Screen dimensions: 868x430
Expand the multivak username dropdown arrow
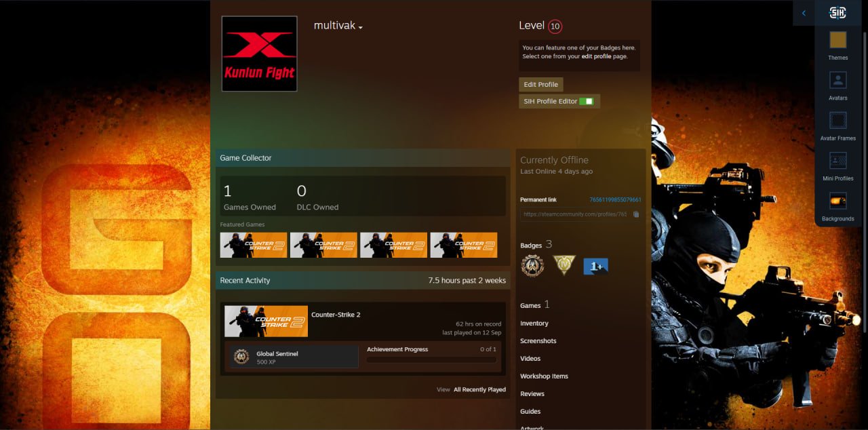click(x=361, y=28)
